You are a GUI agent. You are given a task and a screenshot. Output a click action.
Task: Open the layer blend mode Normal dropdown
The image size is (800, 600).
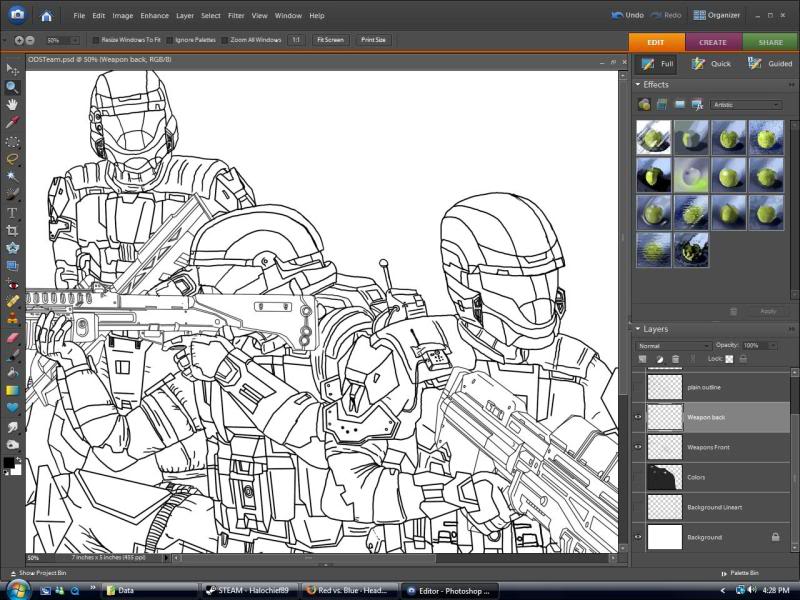point(673,346)
